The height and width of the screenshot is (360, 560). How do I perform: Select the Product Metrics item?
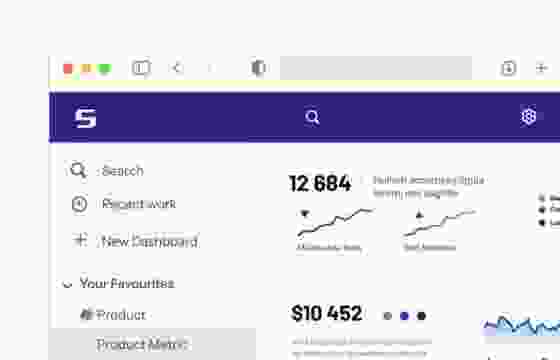[x=142, y=345]
